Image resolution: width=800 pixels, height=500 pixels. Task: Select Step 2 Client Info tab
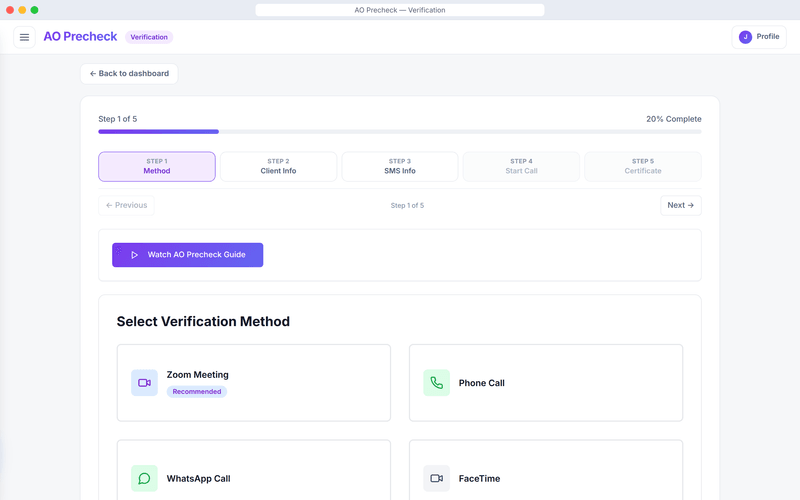click(278, 166)
